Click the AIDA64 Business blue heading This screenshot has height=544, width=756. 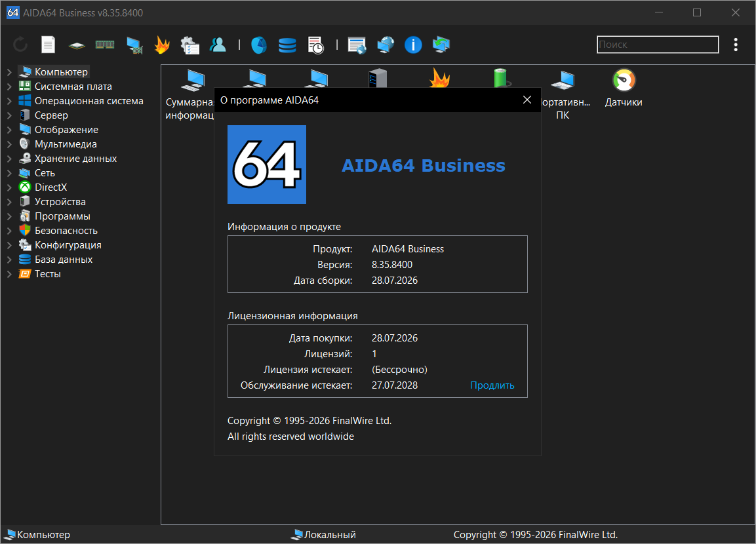(x=424, y=165)
